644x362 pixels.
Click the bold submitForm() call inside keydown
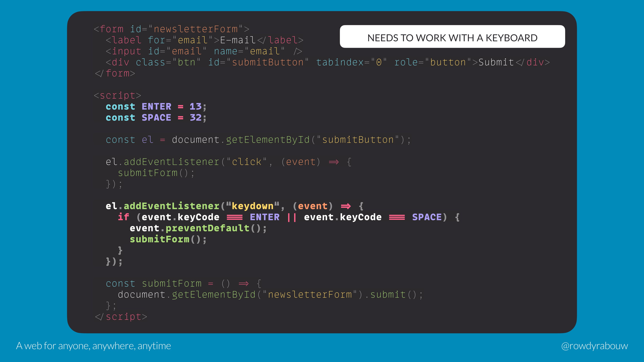(168, 239)
